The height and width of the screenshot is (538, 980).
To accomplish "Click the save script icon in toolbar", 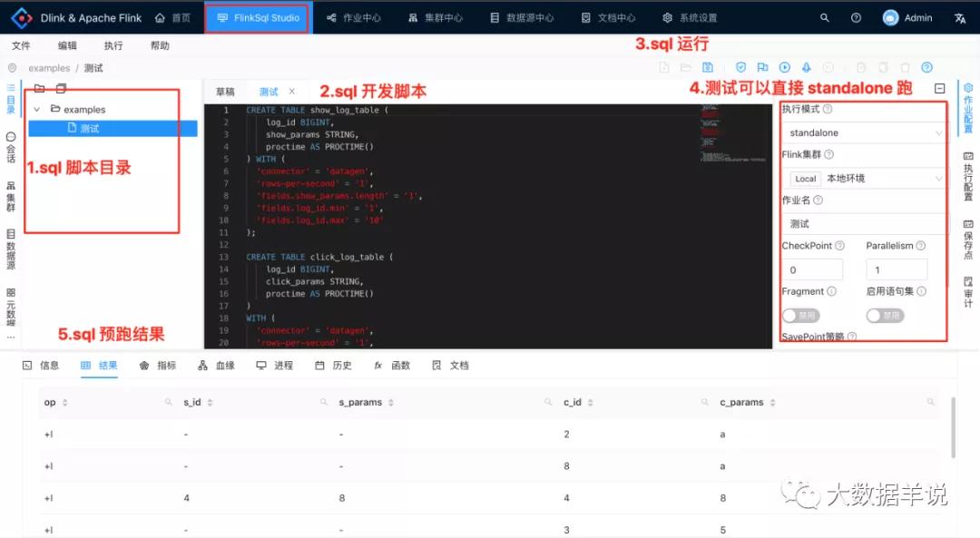I will coord(708,67).
